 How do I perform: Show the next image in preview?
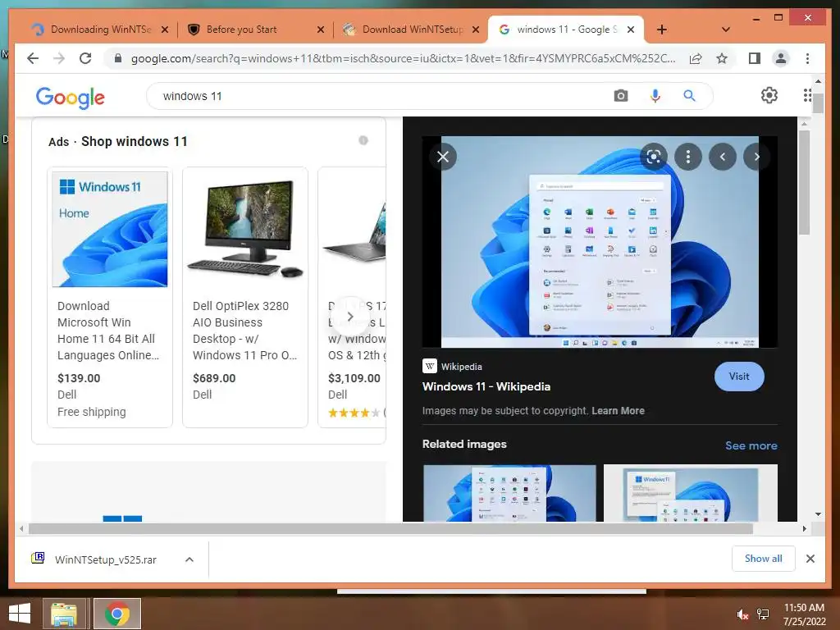(x=756, y=157)
